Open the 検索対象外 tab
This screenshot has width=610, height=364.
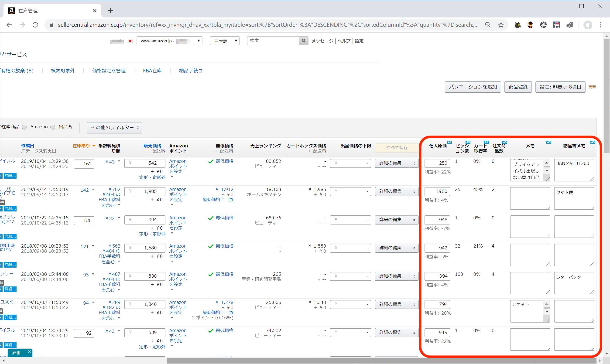tap(63, 71)
